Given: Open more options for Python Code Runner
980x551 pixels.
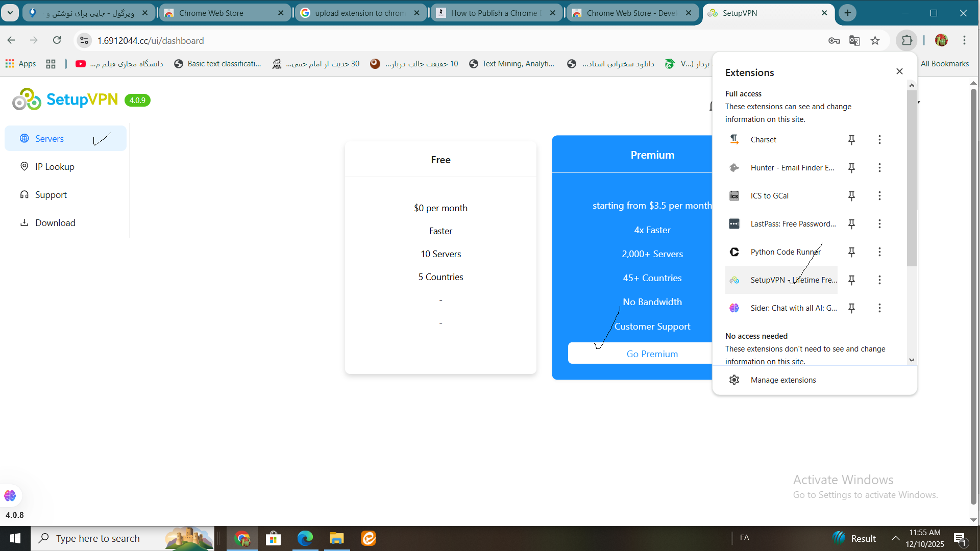Looking at the screenshot, I should click(x=879, y=252).
